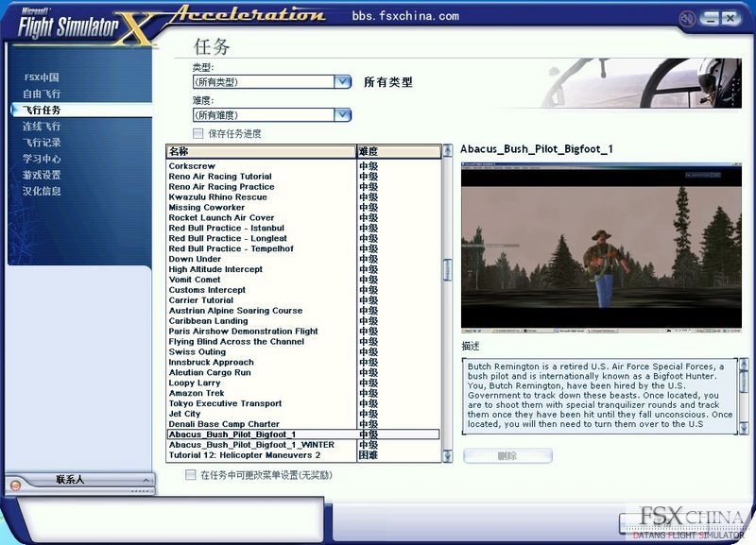Open 学习中心 in the sidebar
The width and height of the screenshot is (756, 545).
tap(42, 159)
